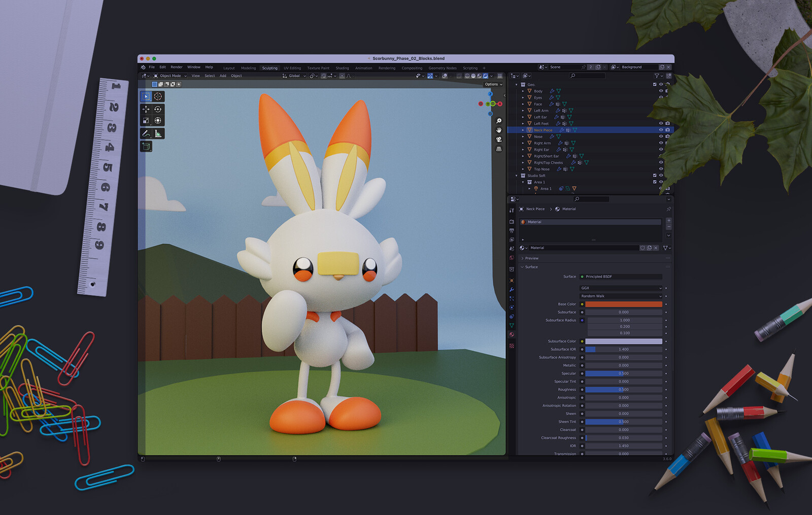
Task: Activate the Scale tool
Action: 146,121
